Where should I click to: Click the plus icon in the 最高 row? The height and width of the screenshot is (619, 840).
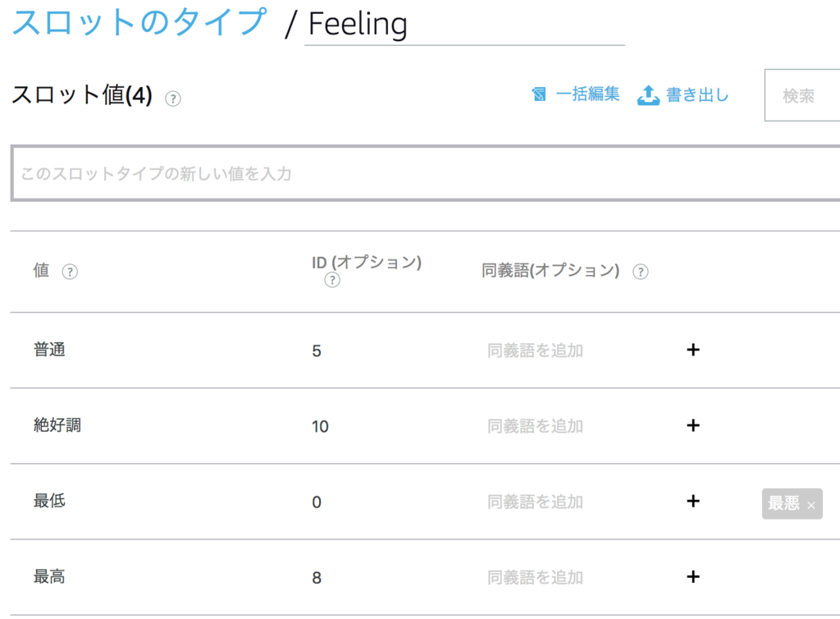tap(693, 577)
